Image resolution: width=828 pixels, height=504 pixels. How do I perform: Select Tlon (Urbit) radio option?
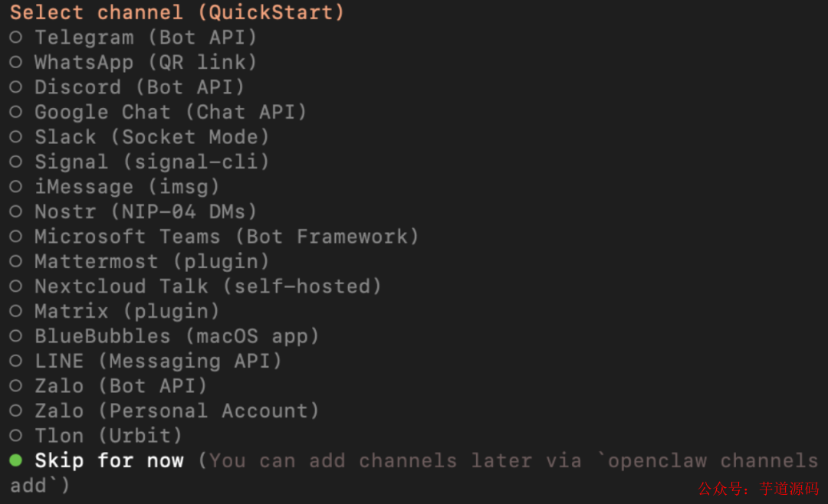click(x=16, y=436)
